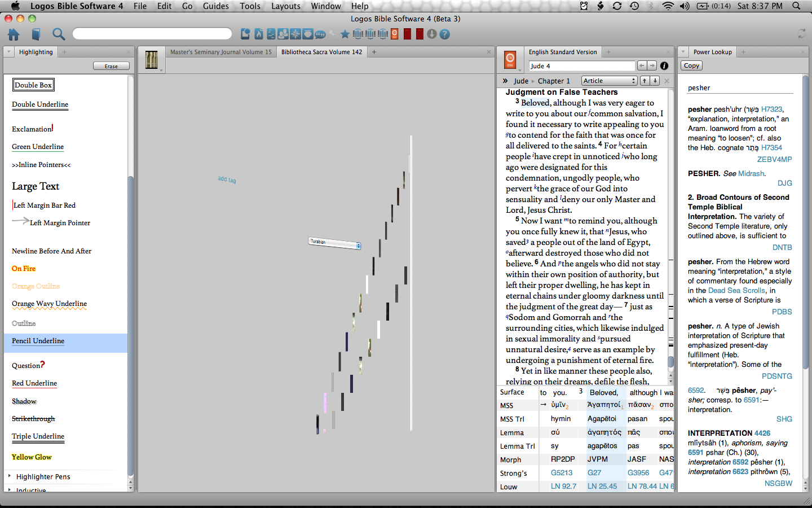Viewport: 812px width, 508px height.
Task: Switch to Bibliotheca Sacra Volume 142 tab
Action: 321,52
